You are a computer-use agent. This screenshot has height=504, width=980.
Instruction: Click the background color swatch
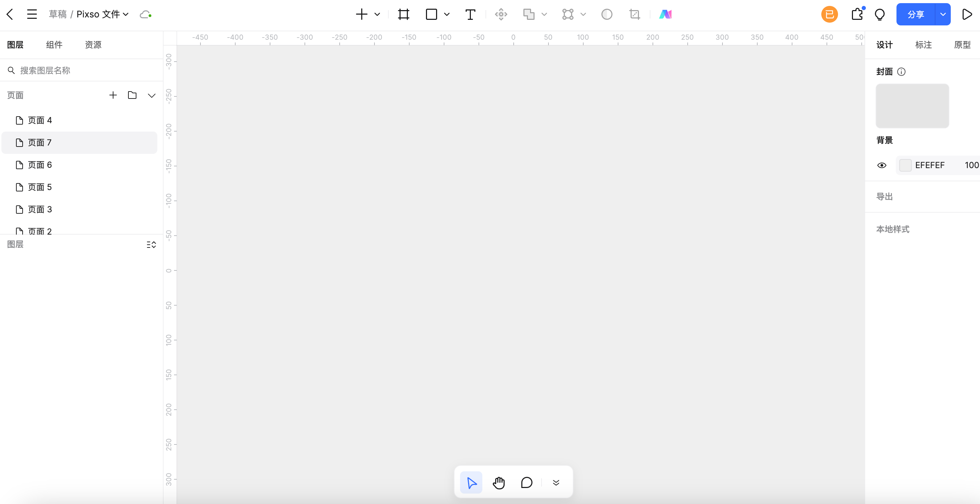[905, 165]
